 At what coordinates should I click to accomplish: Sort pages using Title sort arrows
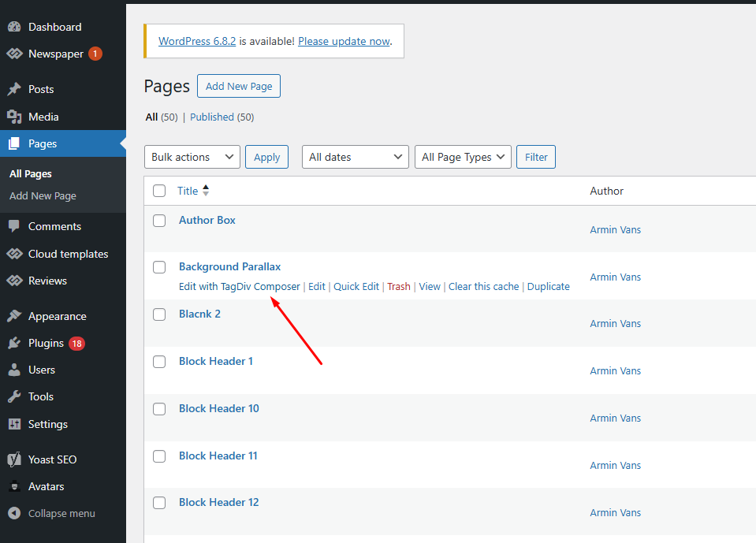(x=206, y=190)
